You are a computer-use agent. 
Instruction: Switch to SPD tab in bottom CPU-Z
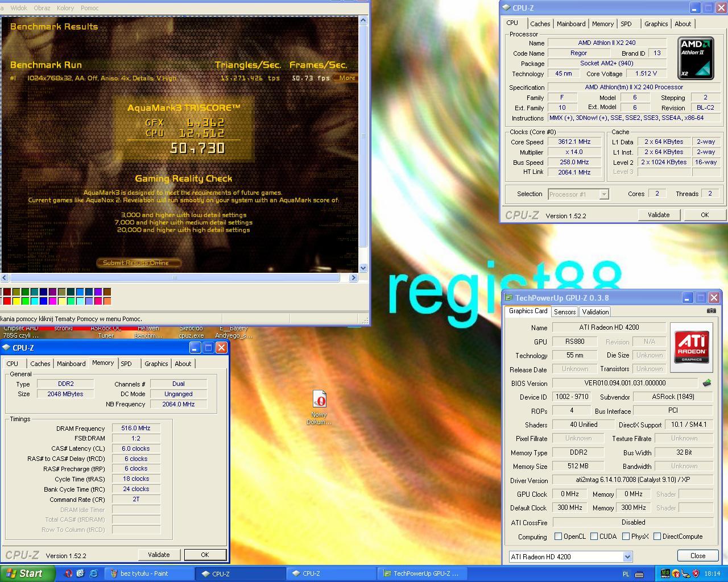pyautogui.click(x=126, y=364)
